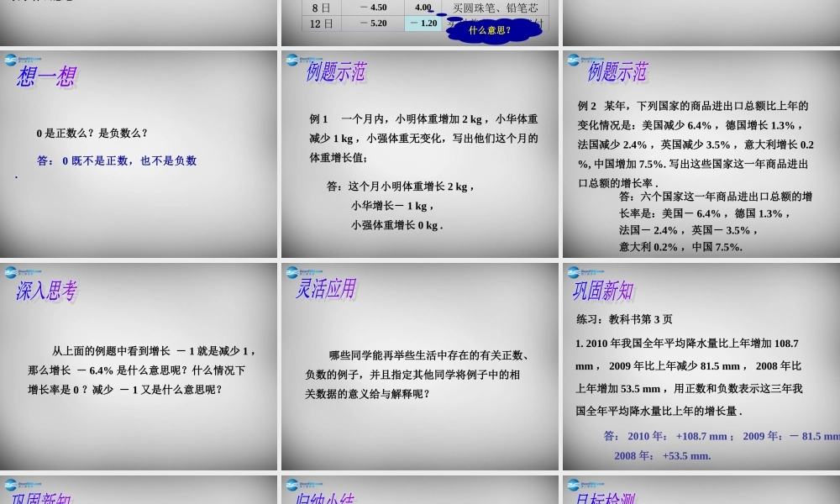Click the 想一想 slide title

click(x=46, y=76)
